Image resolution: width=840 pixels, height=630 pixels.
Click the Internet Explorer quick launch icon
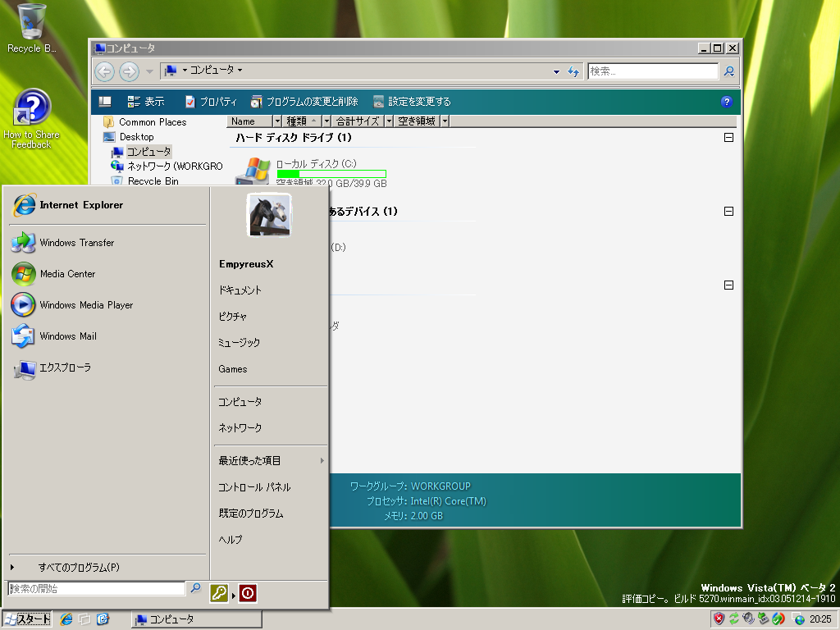(66, 619)
